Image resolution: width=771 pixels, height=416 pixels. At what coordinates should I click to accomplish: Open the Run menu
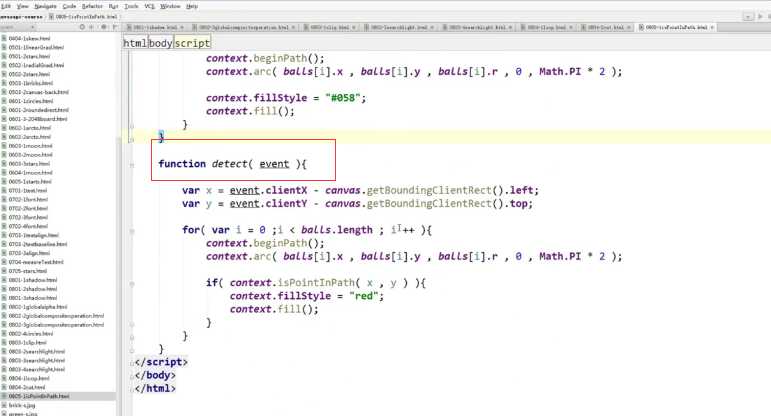(114, 6)
